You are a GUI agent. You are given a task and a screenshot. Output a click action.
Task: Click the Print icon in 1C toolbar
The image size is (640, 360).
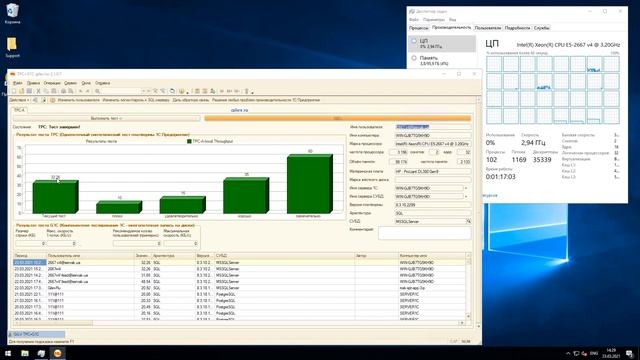63,91
